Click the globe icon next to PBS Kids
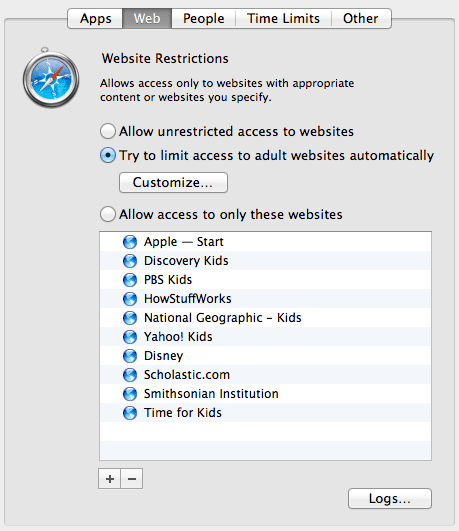The height and width of the screenshot is (531, 459). click(130, 280)
